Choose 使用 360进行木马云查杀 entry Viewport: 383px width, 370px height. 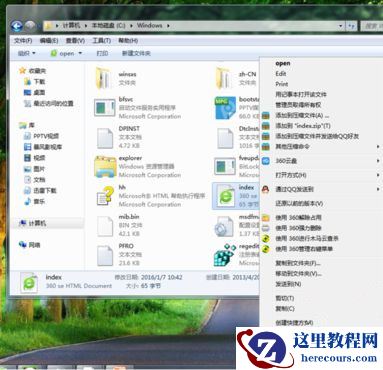click(x=307, y=238)
